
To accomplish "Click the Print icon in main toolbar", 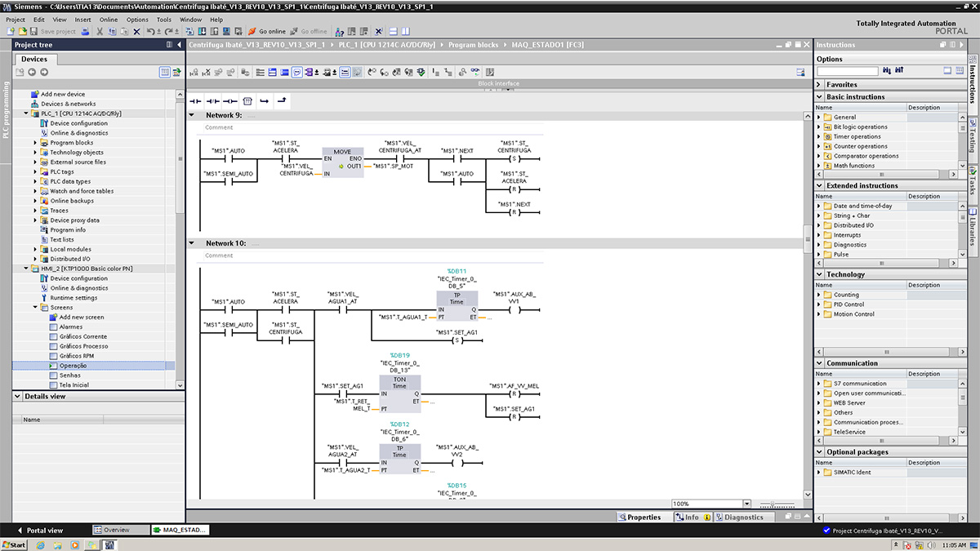I will tap(86, 31).
